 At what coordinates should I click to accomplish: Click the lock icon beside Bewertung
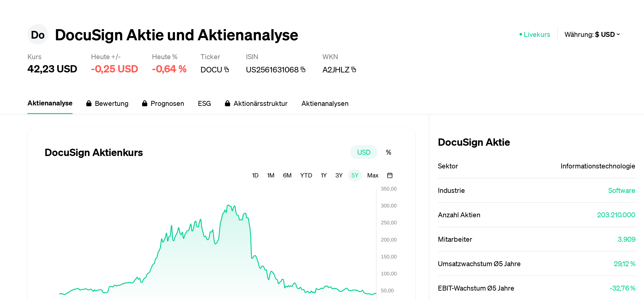(89, 103)
